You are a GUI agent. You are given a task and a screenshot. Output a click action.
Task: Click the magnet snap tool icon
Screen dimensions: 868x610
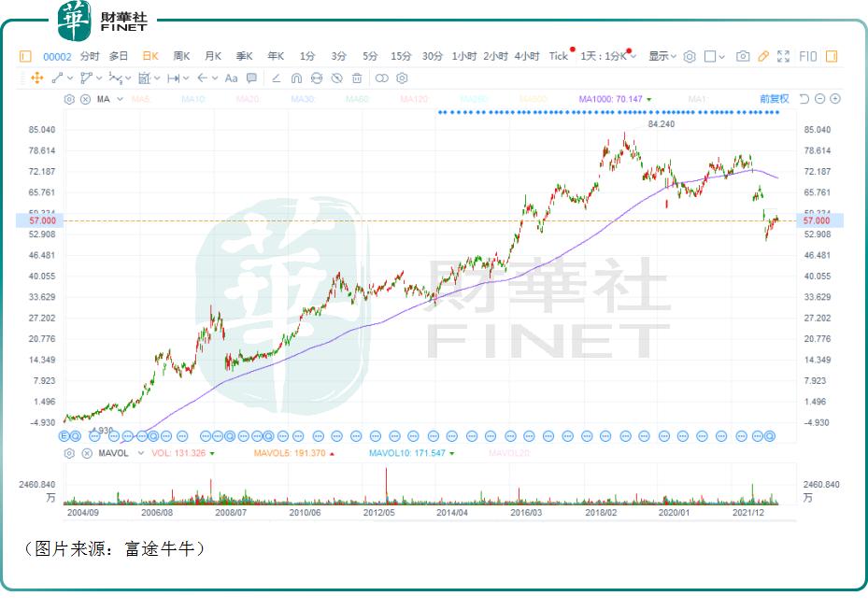[x=296, y=78]
